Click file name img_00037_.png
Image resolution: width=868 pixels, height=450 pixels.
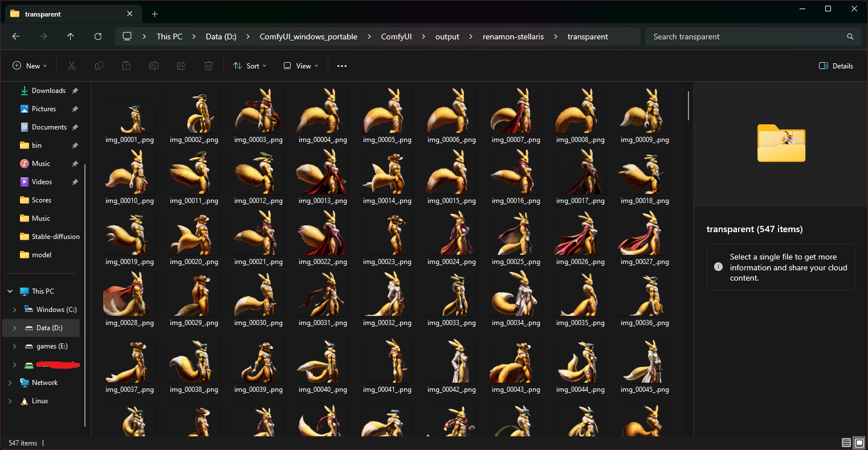point(129,390)
